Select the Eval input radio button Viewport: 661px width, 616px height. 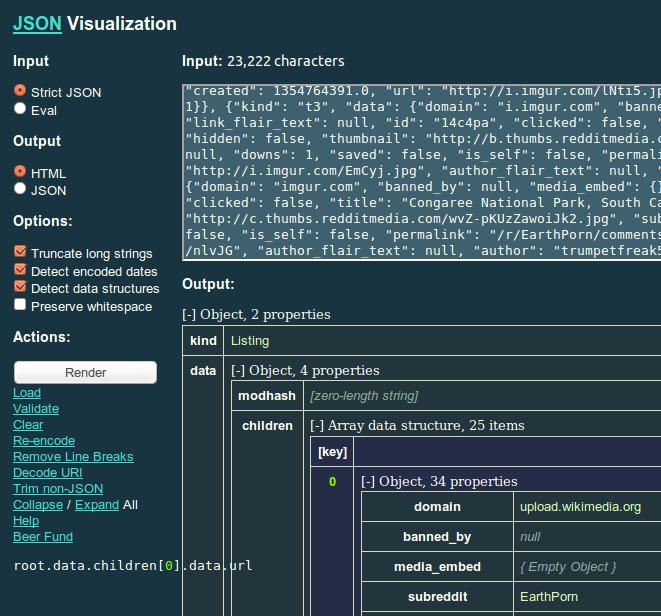tap(20, 108)
